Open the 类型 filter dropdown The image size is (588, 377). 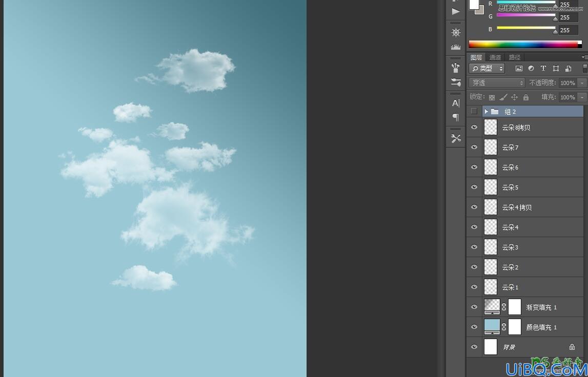pyautogui.click(x=486, y=68)
